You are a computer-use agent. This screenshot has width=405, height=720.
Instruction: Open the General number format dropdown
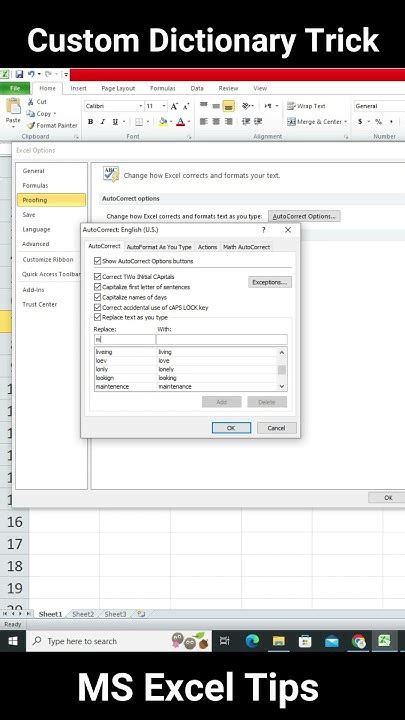[379, 106]
